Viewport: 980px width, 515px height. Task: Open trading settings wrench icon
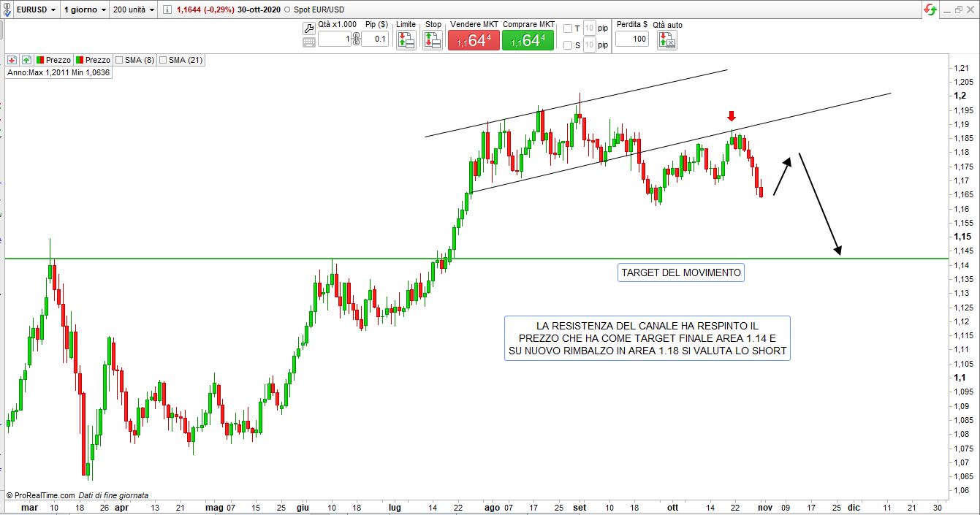308,27
